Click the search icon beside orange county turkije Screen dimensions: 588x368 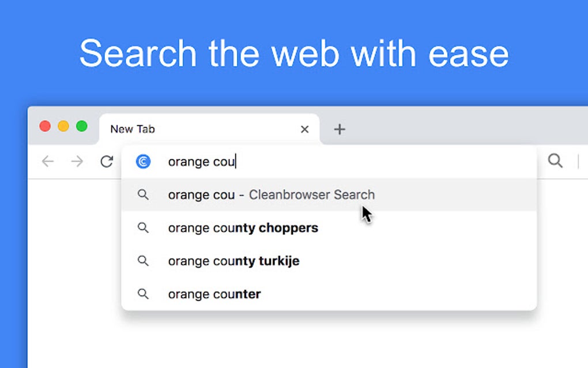(x=143, y=261)
